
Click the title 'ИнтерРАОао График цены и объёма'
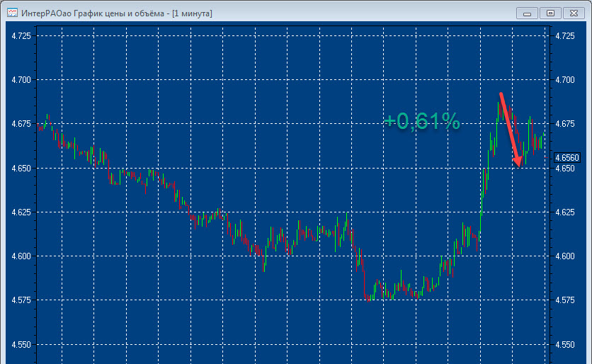pyautogui.click(x=93, y=13)
